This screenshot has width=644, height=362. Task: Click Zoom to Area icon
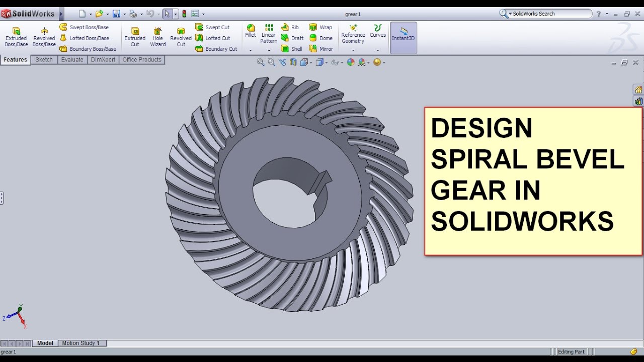click(x=271, y=62)
